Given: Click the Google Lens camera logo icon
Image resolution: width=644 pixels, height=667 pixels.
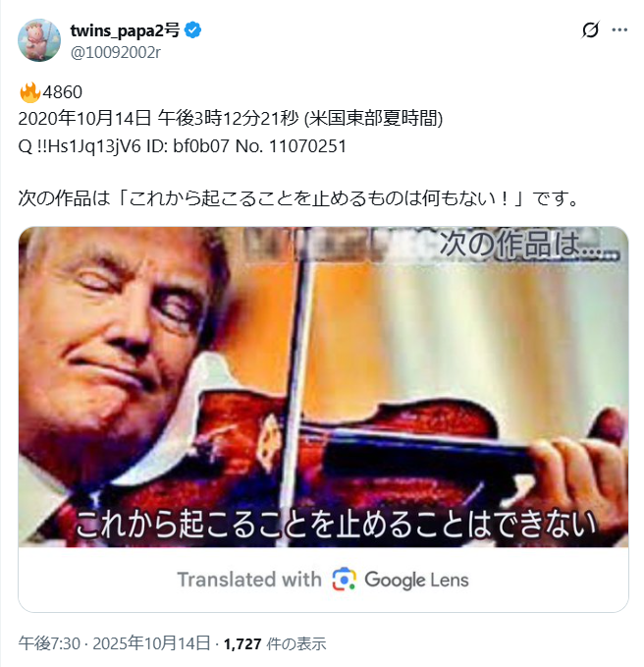Looking at the screenshot, I should coord(344,579).
